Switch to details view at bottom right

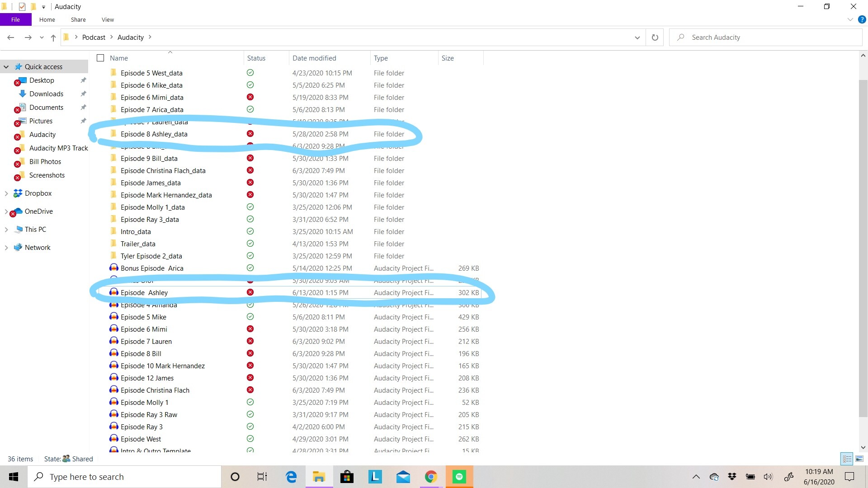(x=846, y=459)
